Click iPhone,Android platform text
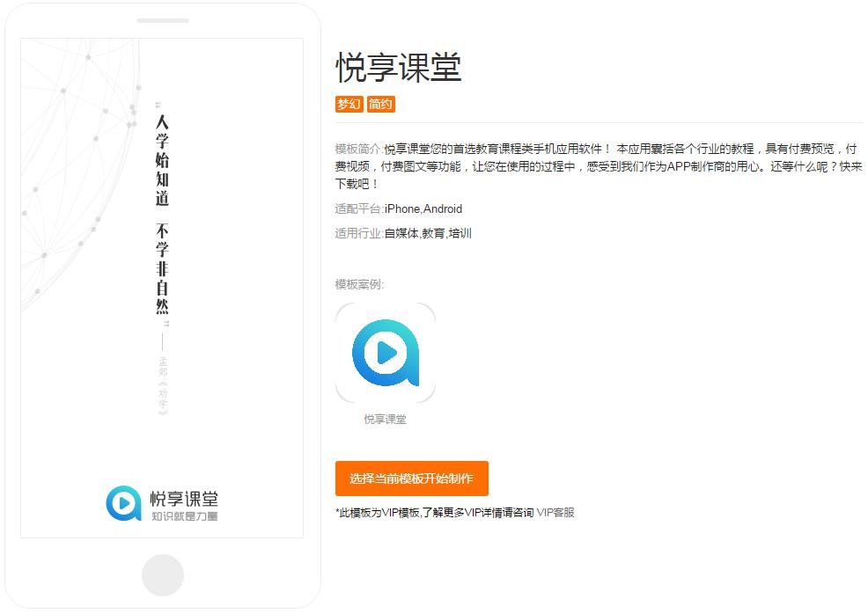Screen dimensions: 868x614 point(423,208)
